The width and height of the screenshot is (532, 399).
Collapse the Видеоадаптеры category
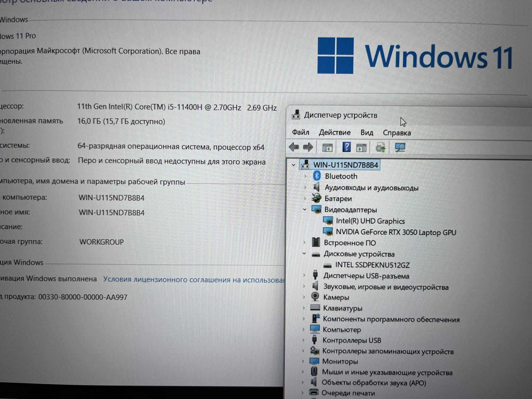pyautogui.click(x=305, y=210)
